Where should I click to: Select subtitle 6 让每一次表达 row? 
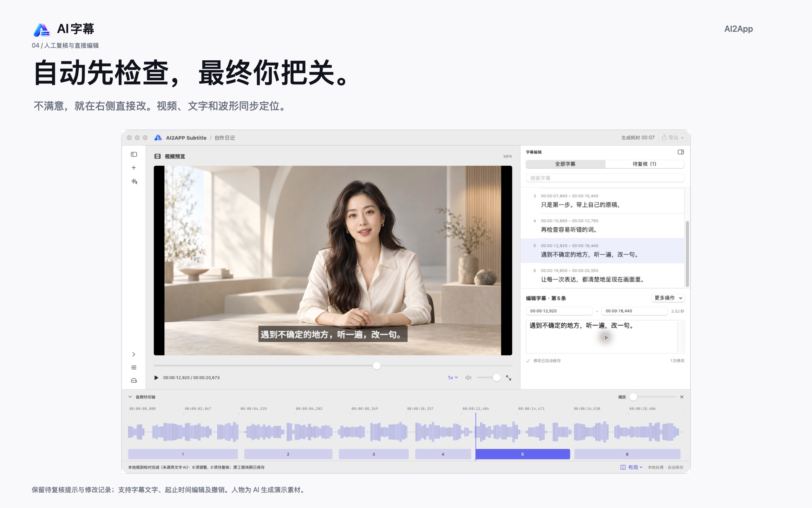602,276
